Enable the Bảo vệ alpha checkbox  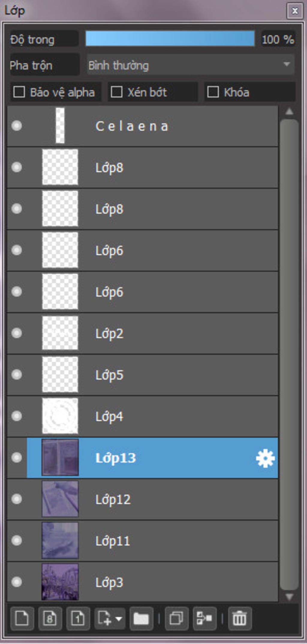tap(19, 92)
